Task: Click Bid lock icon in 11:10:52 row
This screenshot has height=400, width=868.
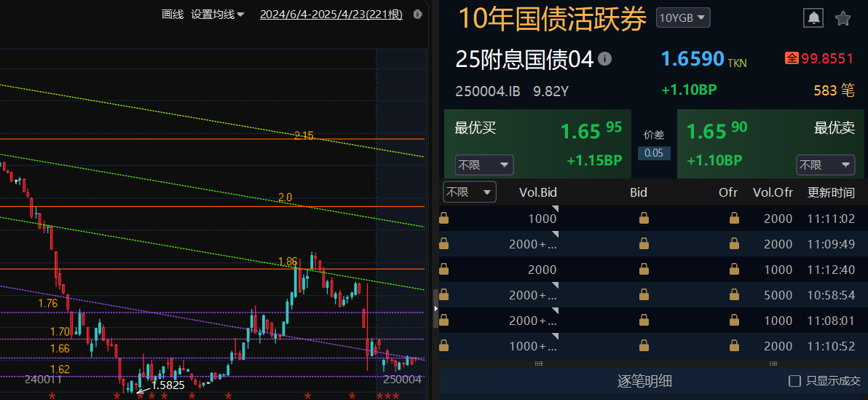Action: tap(644, 346)
